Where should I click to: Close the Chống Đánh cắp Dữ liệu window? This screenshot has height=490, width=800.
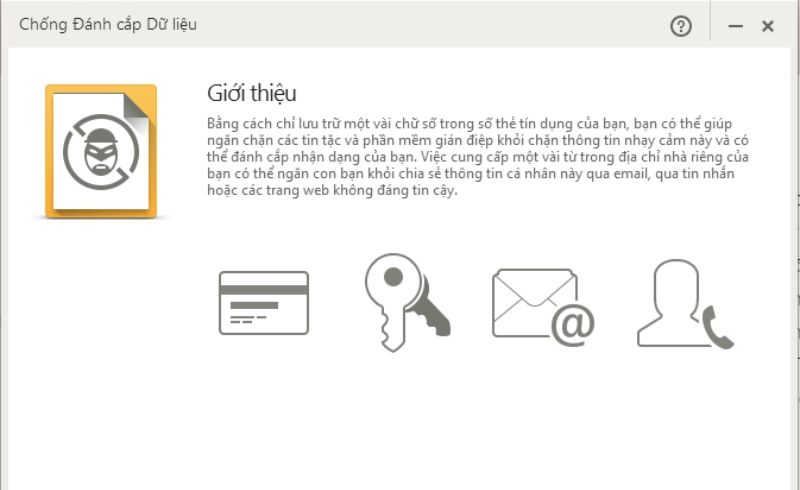[x=767, y=26]
